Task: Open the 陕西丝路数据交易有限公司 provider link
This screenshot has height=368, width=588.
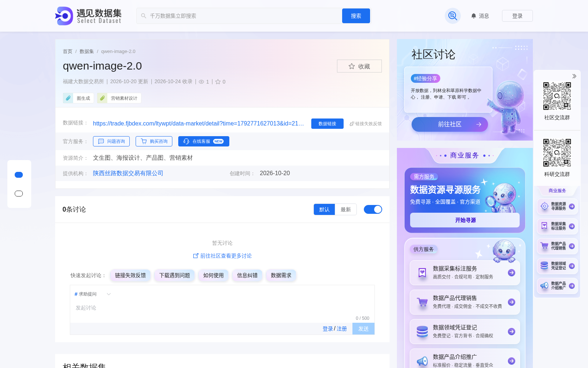Action: click(x=128, y=173)
